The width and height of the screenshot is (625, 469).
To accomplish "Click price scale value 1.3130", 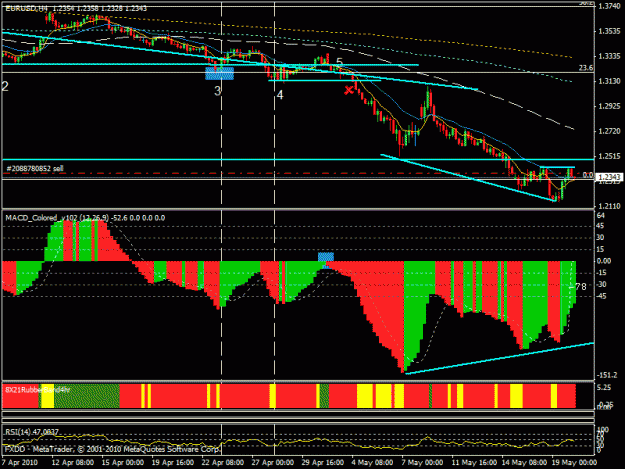I will pyautogui.click(x=610, y=81).
